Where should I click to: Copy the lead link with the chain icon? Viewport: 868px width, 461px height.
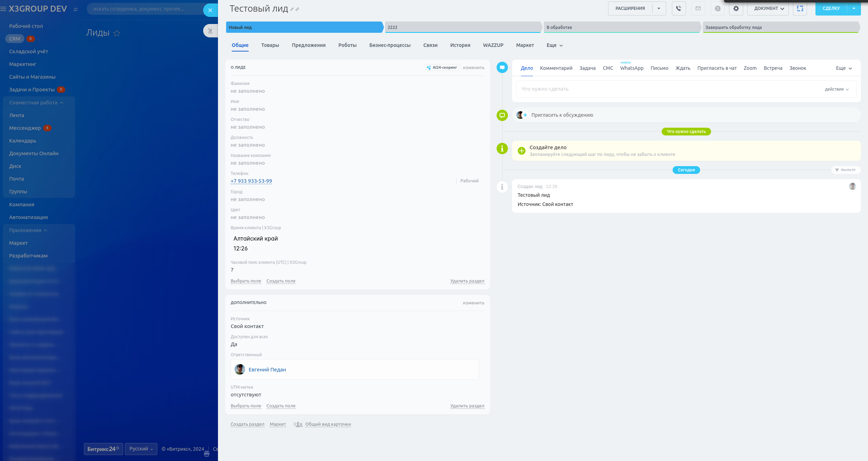(x=297, y=10)
